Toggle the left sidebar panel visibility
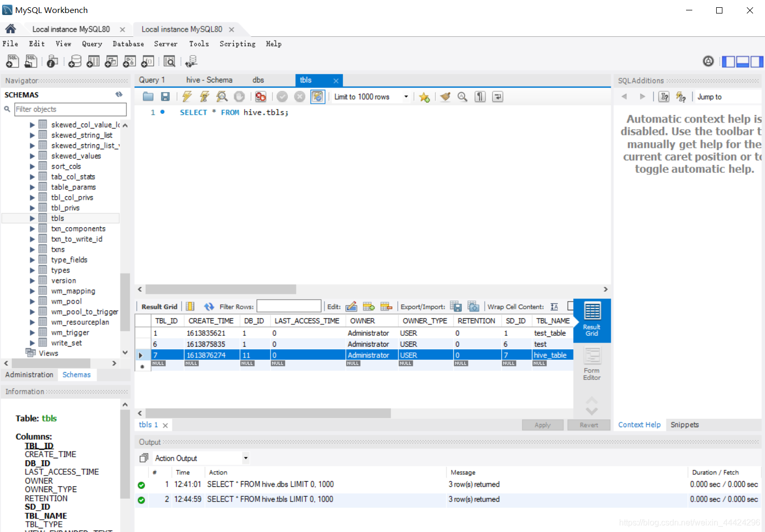 pyautogui.click(x=729, y=62)
